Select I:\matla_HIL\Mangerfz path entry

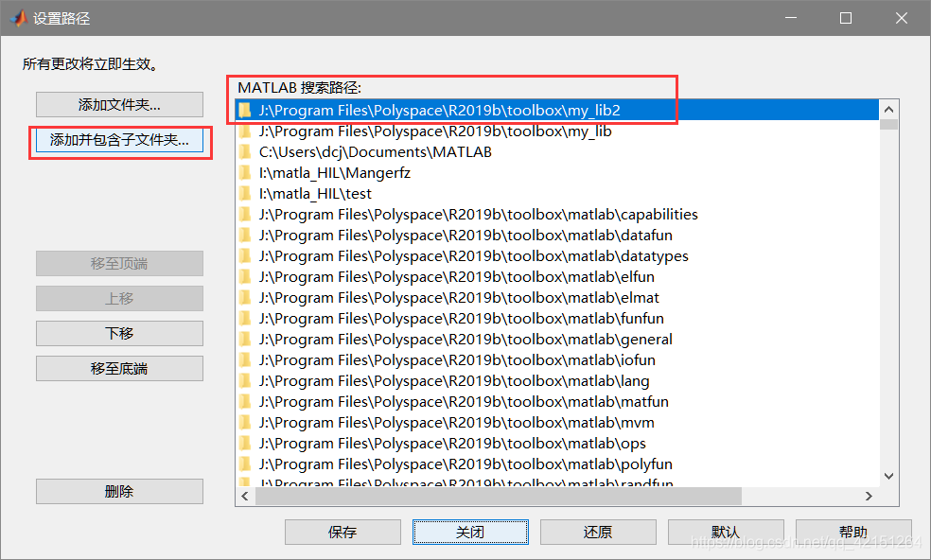(x=557, y=173)
